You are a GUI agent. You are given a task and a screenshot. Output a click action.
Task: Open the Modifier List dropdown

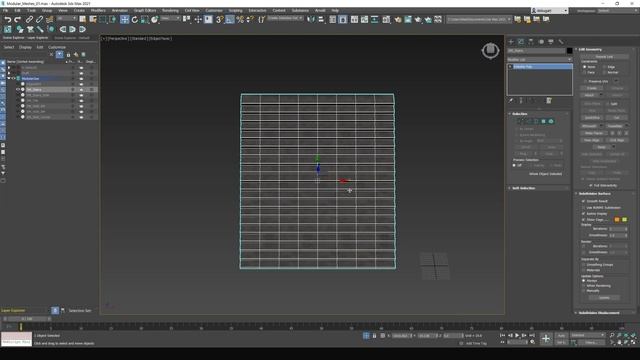[540, 60]
